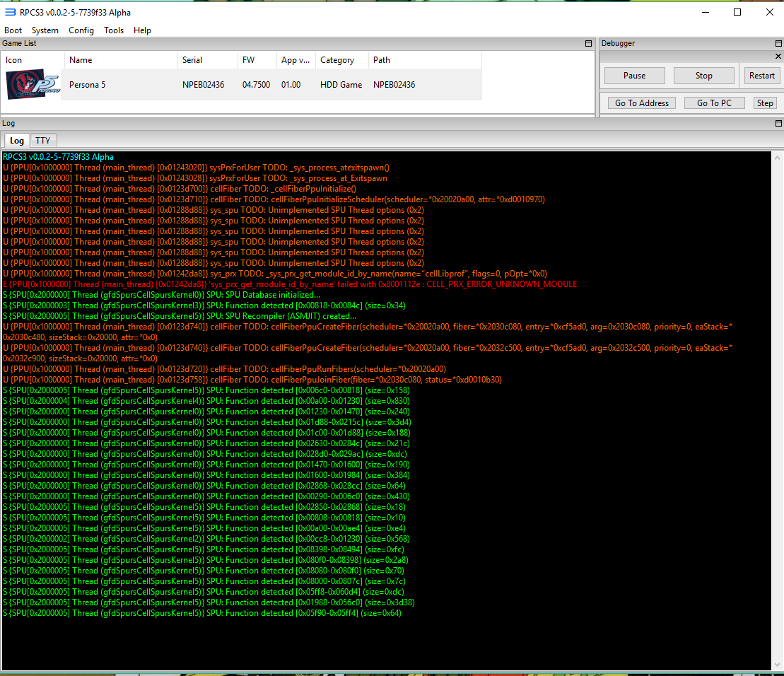Float the Game List panel
The height and width of the screenshot is (676, 784).
[x=588, y=44]
